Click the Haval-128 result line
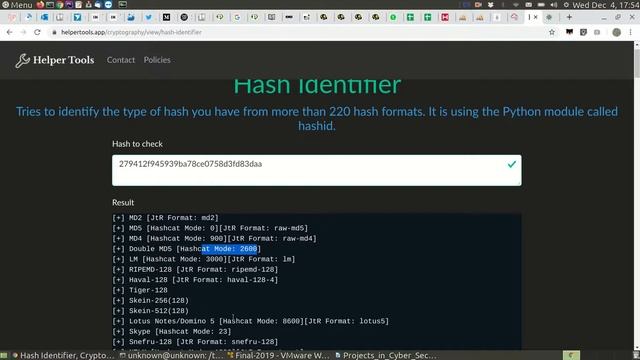 pos(195,280)
